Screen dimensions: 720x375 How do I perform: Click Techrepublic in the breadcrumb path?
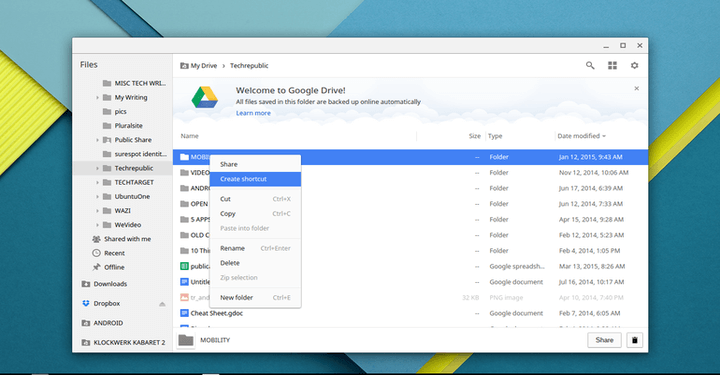(249, 66)
